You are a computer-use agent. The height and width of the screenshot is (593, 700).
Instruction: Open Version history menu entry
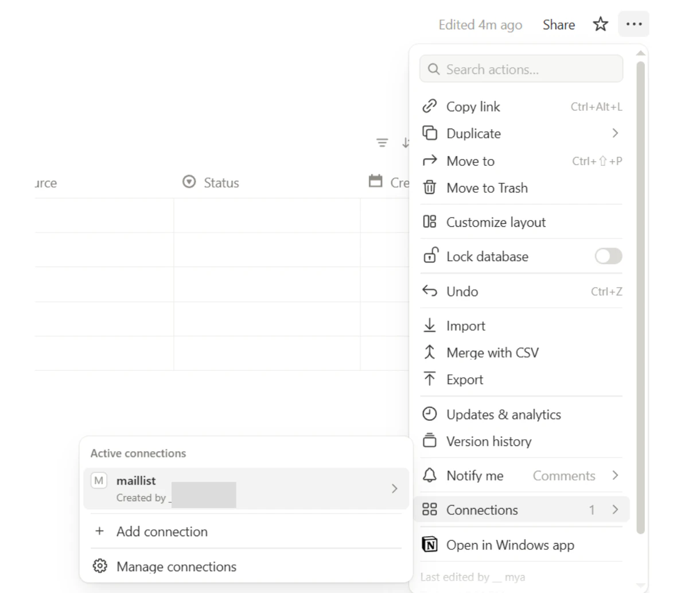pyautogui.click(x=522, y=441)
